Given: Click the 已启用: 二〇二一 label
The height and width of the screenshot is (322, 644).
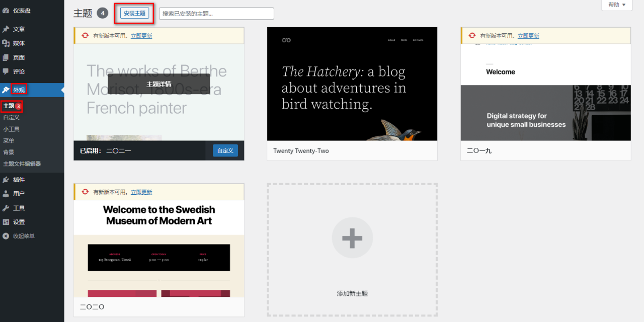Looking at the screenshot, I should (x=106, y=150).
